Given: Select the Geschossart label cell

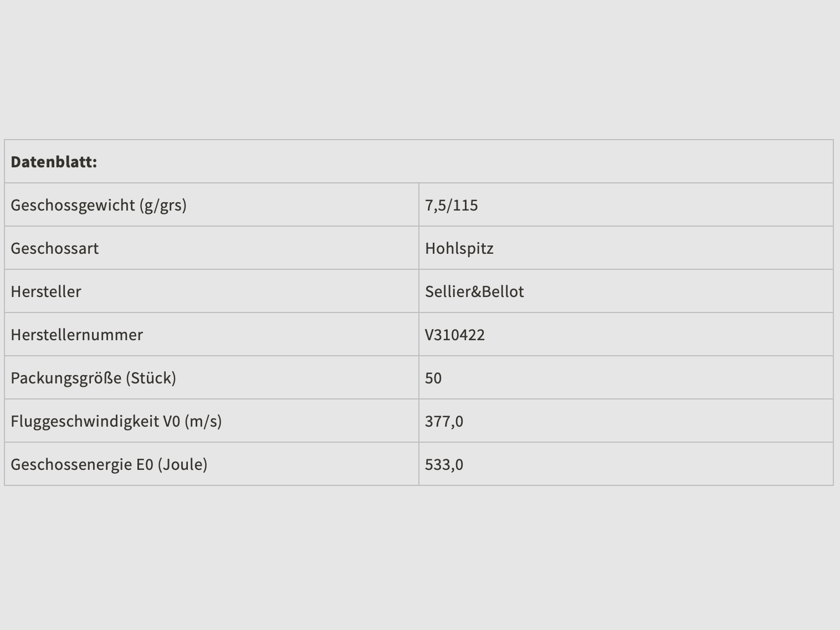Looking at the screenshot, I should click(x=54, y=248).
